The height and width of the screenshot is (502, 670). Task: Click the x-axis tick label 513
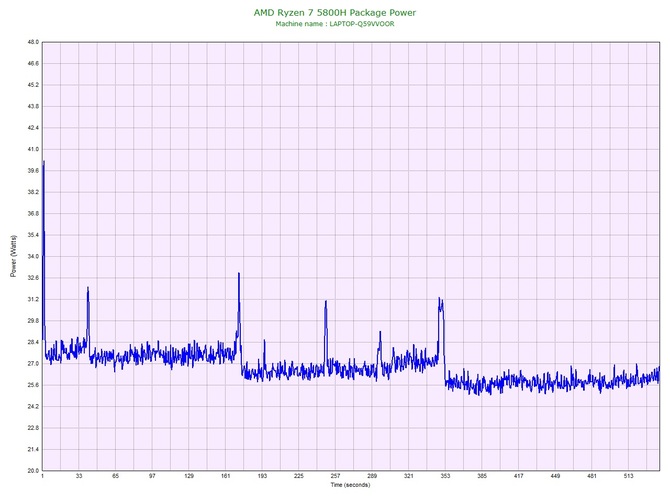(x=629, y=476)
